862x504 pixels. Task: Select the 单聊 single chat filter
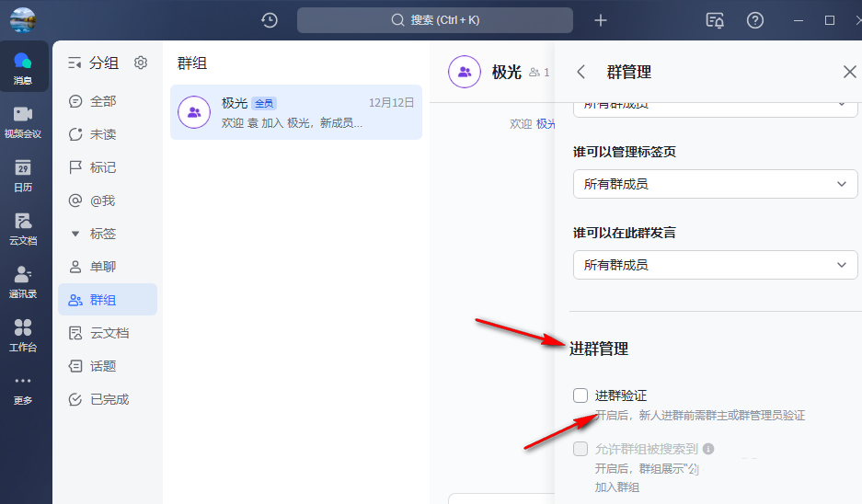108,267
